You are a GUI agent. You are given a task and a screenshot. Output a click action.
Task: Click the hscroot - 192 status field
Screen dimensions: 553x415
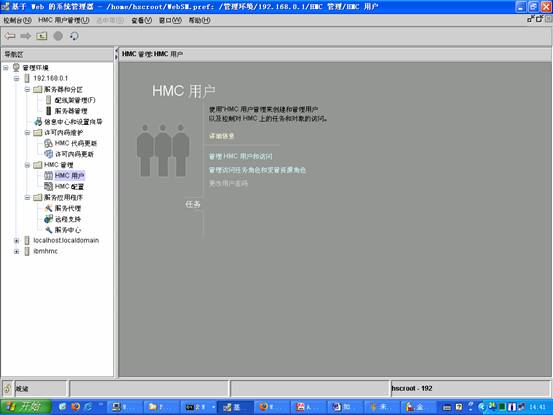click(x=470, y=389)
